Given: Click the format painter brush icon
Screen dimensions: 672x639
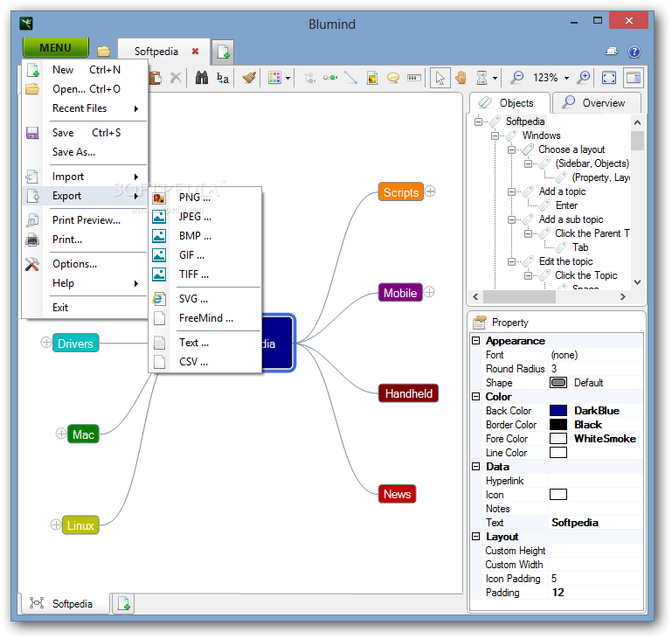Looking at the screenshot, I should (x=249, y=78).
